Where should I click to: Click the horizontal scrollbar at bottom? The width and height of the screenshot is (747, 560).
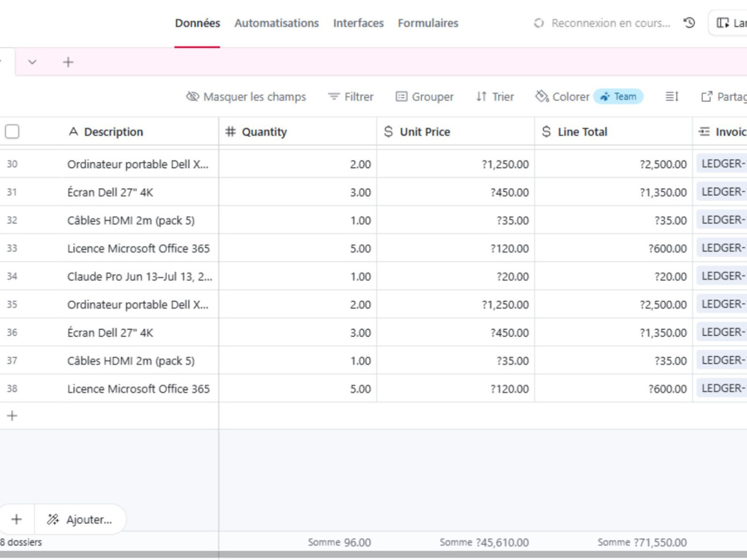373,556
